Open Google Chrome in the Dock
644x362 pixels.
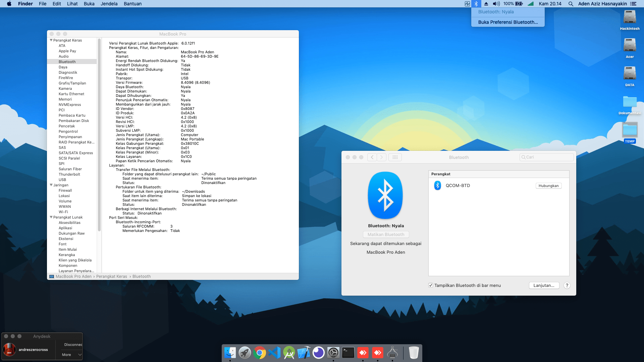point(260,353)
